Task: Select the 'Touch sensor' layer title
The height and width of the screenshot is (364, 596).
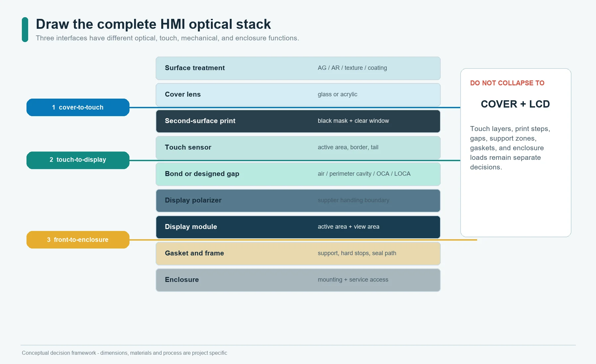Action: (x=188, y=147)
